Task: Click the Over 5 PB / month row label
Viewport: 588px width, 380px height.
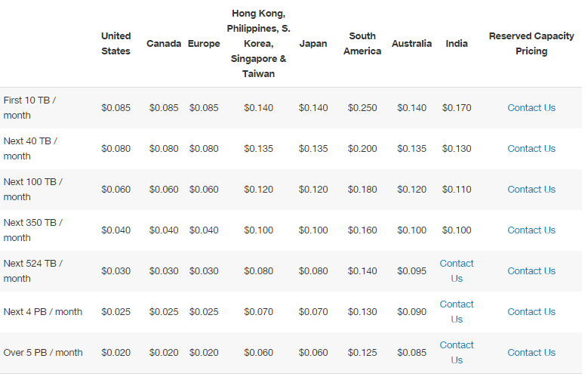Action: (x=43, y=353)
